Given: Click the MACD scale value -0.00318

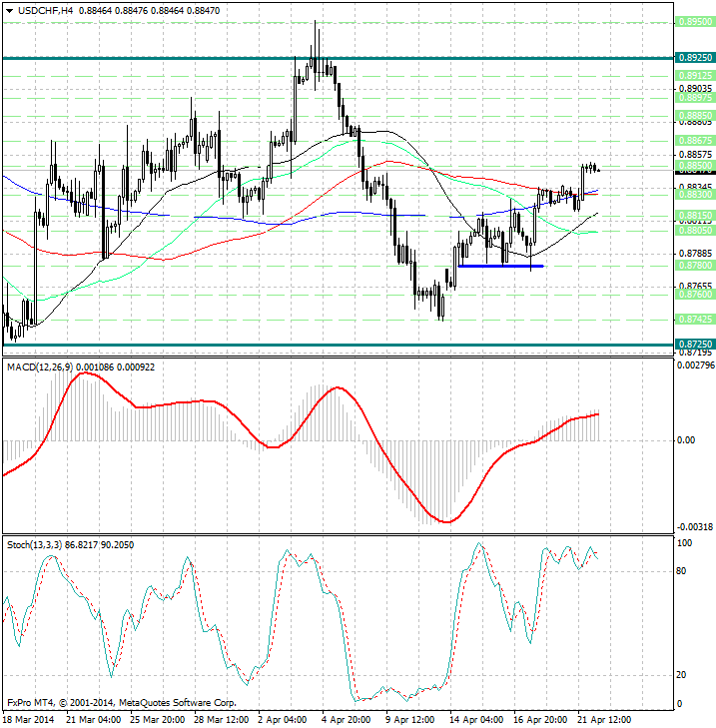Looking at the screenshot, I should (694, 526).
